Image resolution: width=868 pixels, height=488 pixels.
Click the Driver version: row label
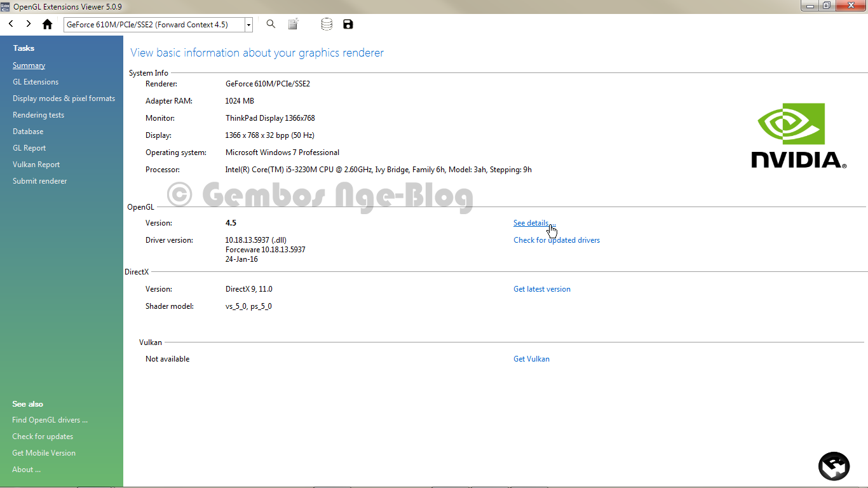click(170, 240)
